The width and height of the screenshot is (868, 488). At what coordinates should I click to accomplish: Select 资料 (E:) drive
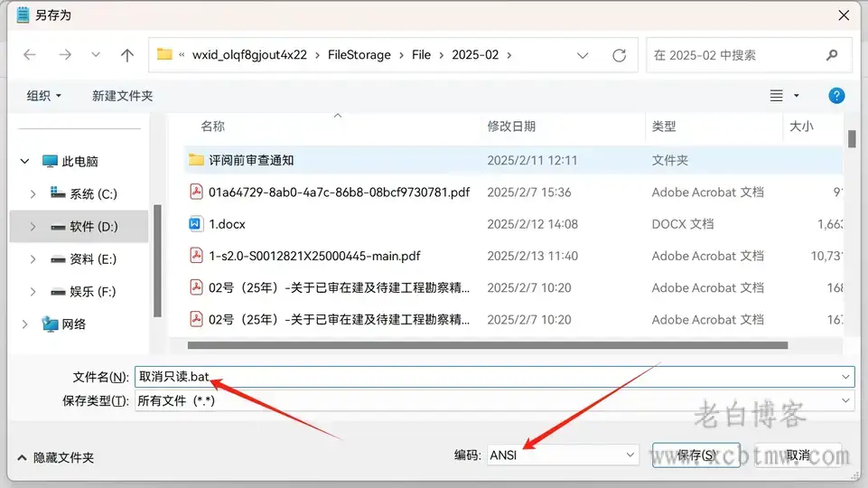(84, 259)
